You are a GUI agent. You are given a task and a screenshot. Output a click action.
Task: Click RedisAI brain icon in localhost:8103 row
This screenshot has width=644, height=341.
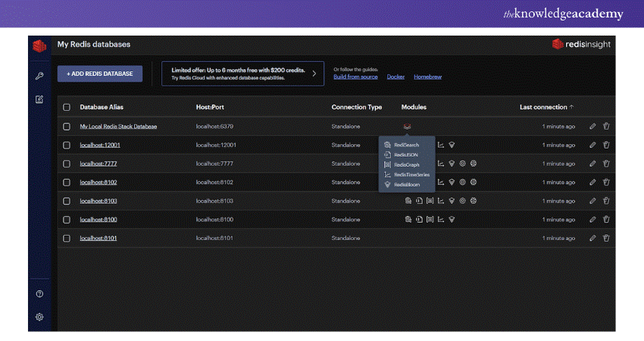coord(474,201)
